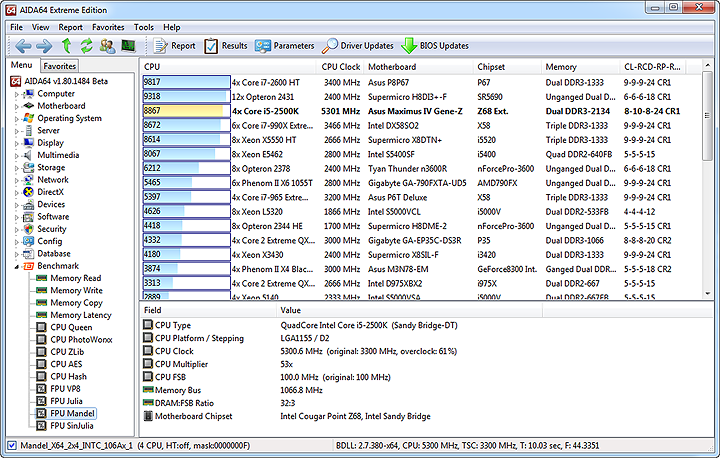The width and height of the screenshot is (720, 458).
Task: Click the Forward navigation arrow
Action: point(44,46)
